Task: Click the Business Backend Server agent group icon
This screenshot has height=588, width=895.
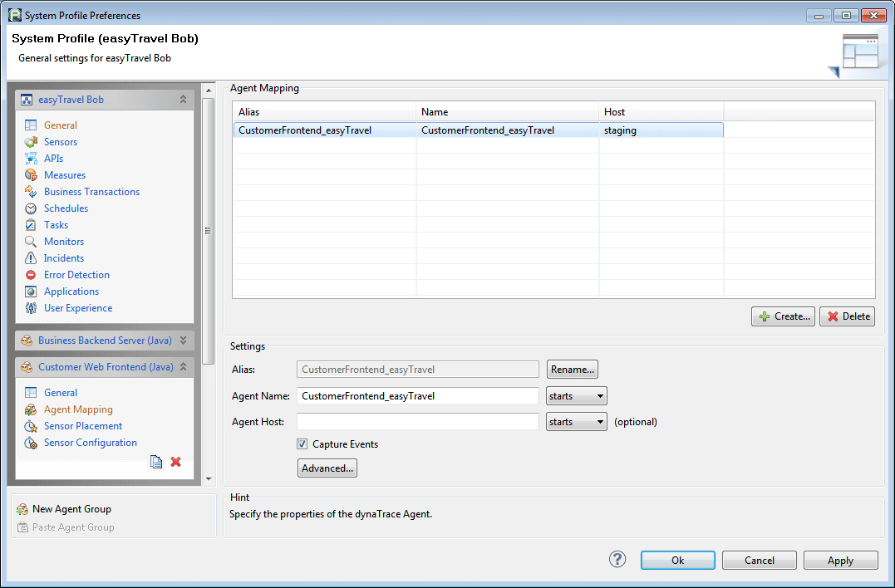Action: [x=27, y=341]
